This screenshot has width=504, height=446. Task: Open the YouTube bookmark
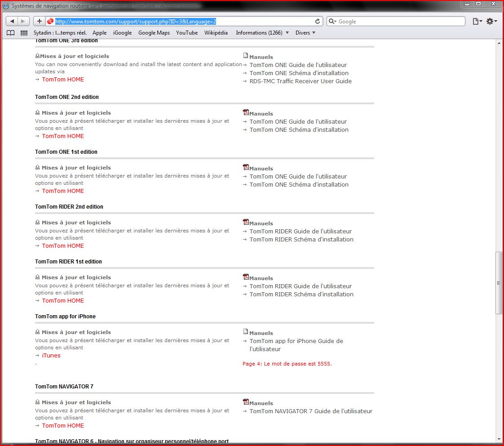(187, 33)
